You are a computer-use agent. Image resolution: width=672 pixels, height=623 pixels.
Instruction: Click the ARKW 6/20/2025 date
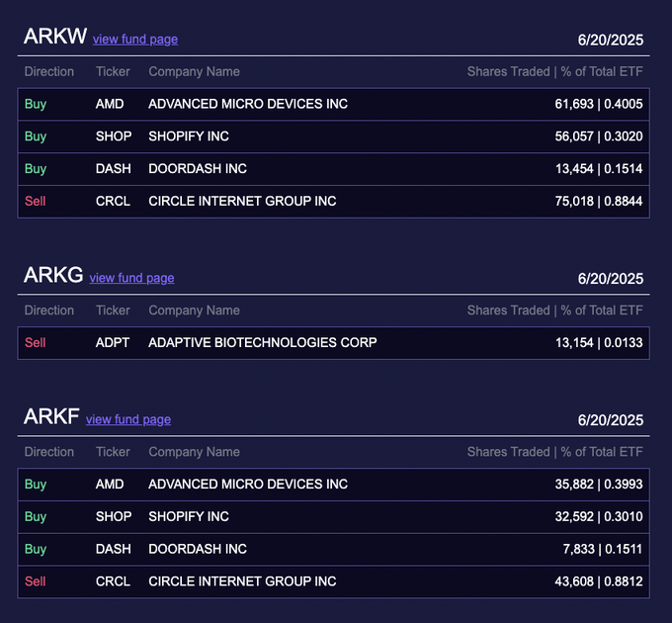(611, 41)
